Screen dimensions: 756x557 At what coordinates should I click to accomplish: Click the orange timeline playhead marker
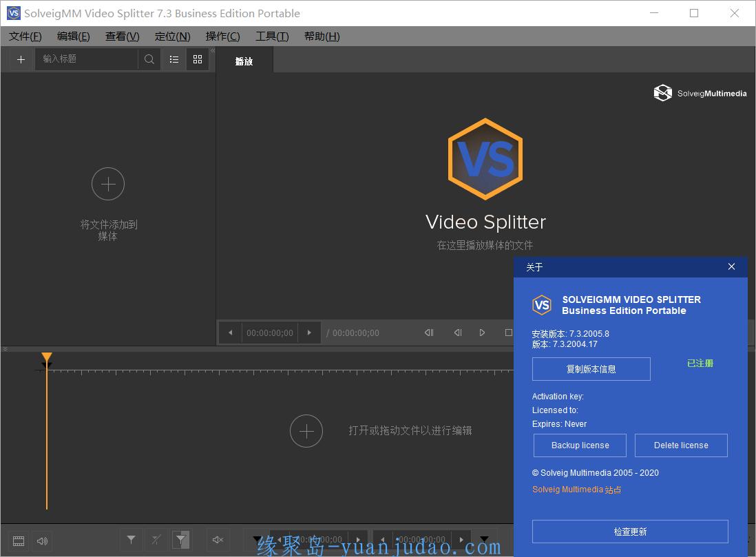point(47,359)
